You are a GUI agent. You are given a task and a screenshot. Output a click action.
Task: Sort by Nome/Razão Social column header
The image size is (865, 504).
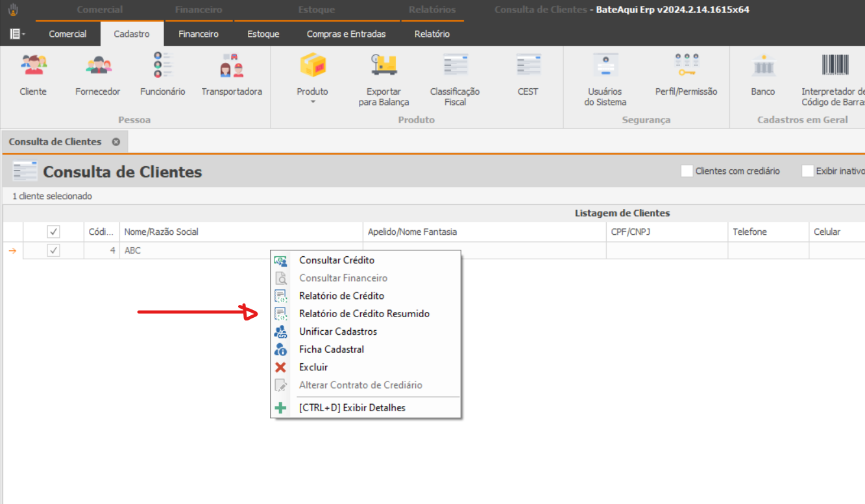pos(241,232)
